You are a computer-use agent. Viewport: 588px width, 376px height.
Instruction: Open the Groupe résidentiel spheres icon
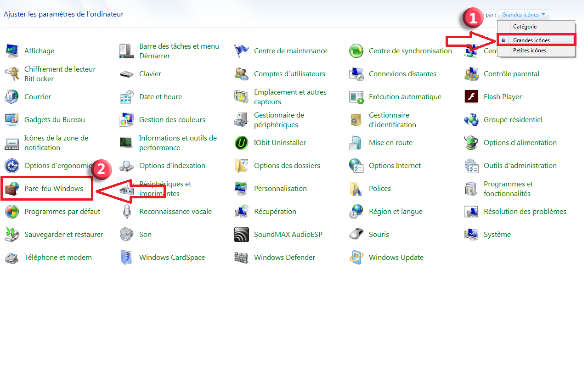pyautogui.click(x=471, y=119)
